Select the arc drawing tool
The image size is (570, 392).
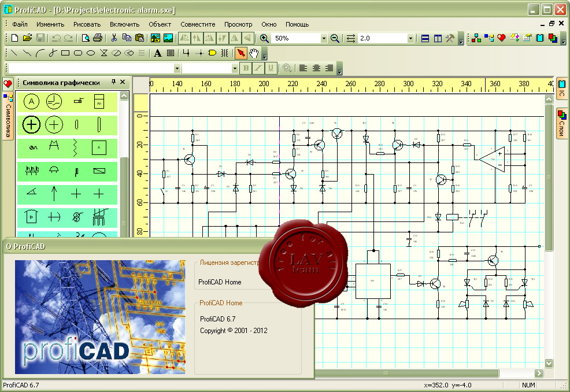coord(40,53)
